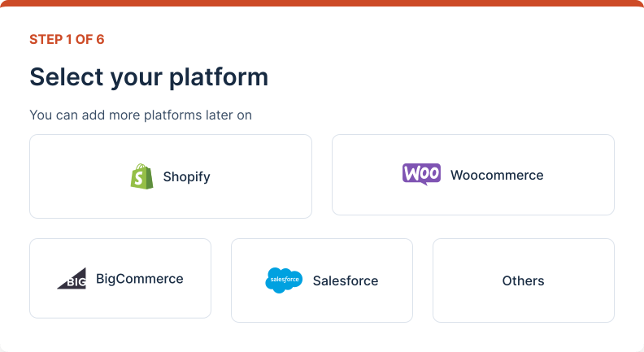Click the number 6 in step indicator
Viewport: 644px width, 352px height.
[100, 39]
